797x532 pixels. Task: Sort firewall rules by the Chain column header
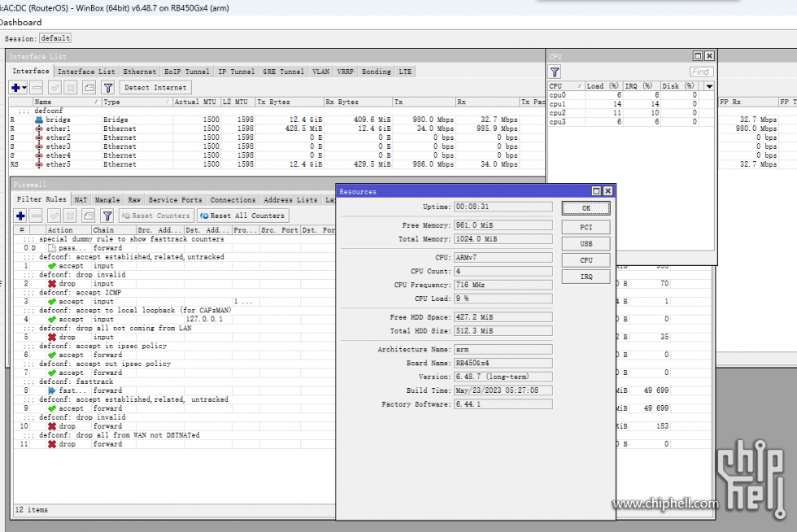[113, 230]
